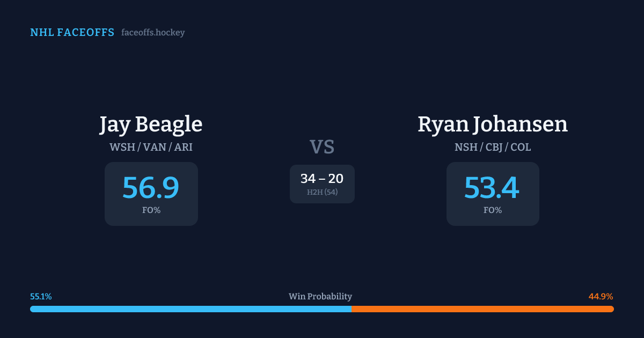Open the faceoffs.hockey site link
The width and height of the screenshot is (644, 338).
pos(153,33)
